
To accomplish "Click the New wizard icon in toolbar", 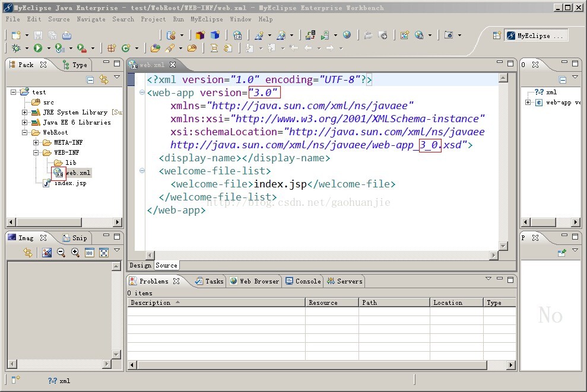I will 16,35.
